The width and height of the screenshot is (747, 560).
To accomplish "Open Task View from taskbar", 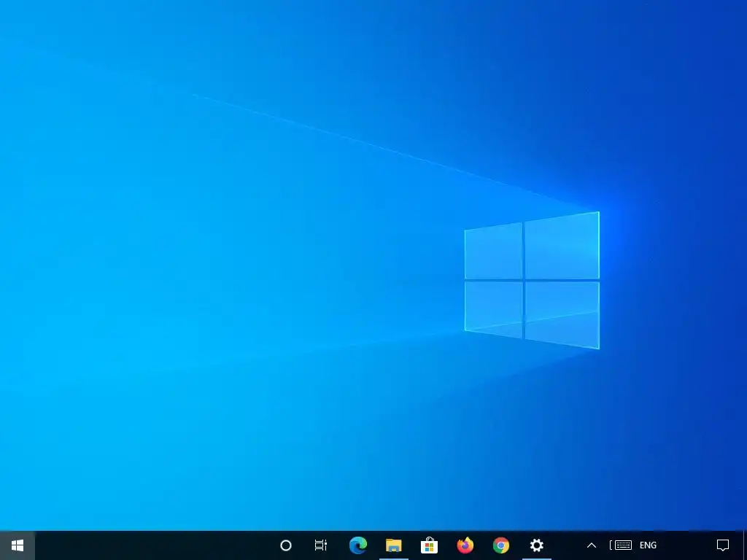I will (321, 545).
